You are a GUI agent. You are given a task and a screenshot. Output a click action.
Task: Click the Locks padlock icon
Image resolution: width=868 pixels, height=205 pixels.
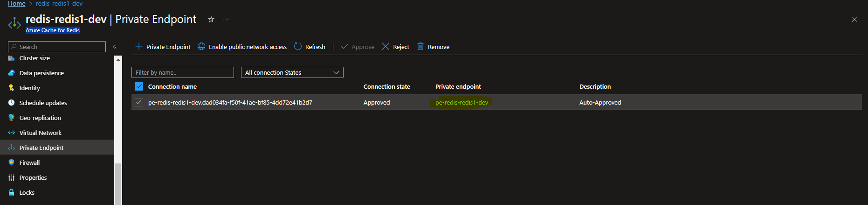click(x=12, y=192)
